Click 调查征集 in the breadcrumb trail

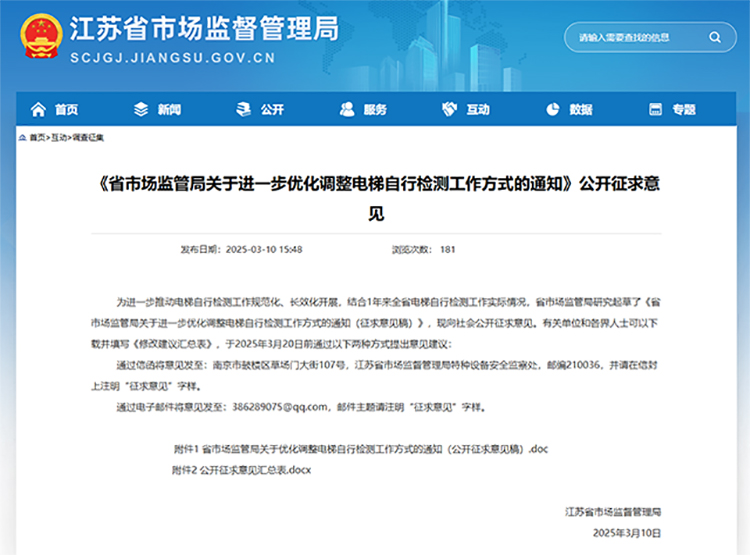[x=88, y=137]
